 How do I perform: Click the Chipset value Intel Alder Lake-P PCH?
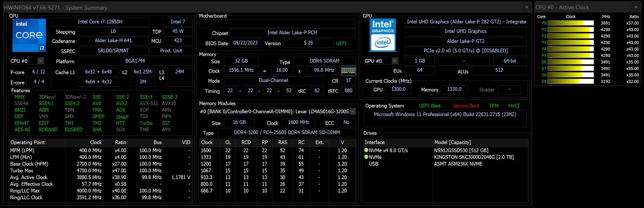coord(292,33)
